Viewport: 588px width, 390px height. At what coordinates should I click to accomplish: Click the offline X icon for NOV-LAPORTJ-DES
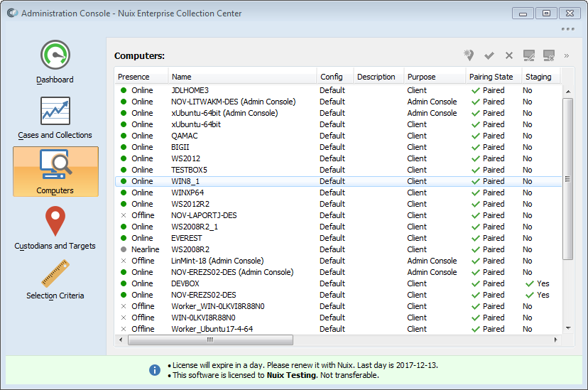(123, 215)
